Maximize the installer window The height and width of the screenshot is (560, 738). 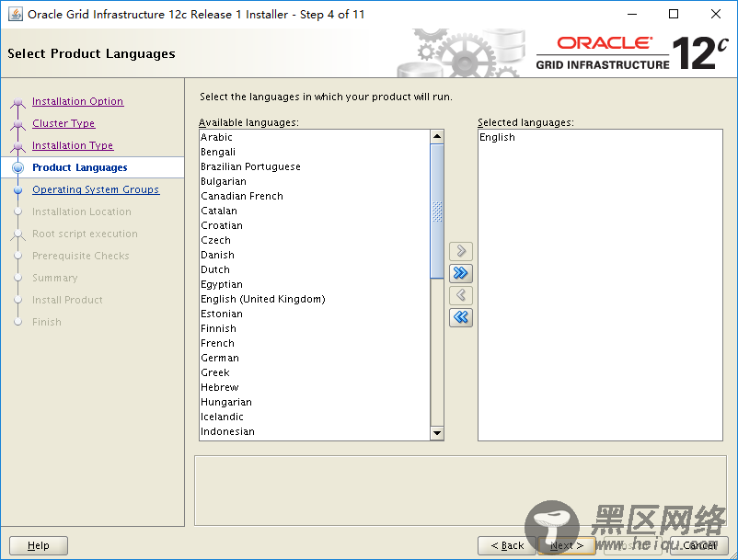(x=674, y=14)
